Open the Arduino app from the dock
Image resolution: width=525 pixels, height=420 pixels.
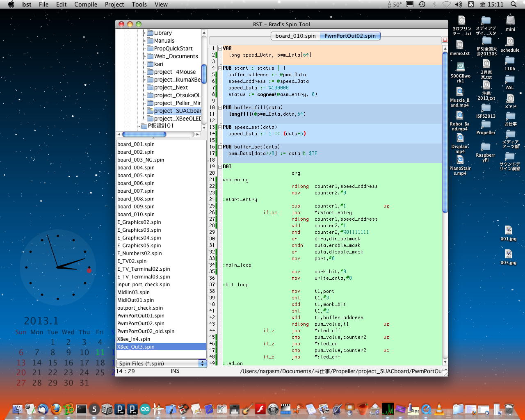tap(145, 409)
